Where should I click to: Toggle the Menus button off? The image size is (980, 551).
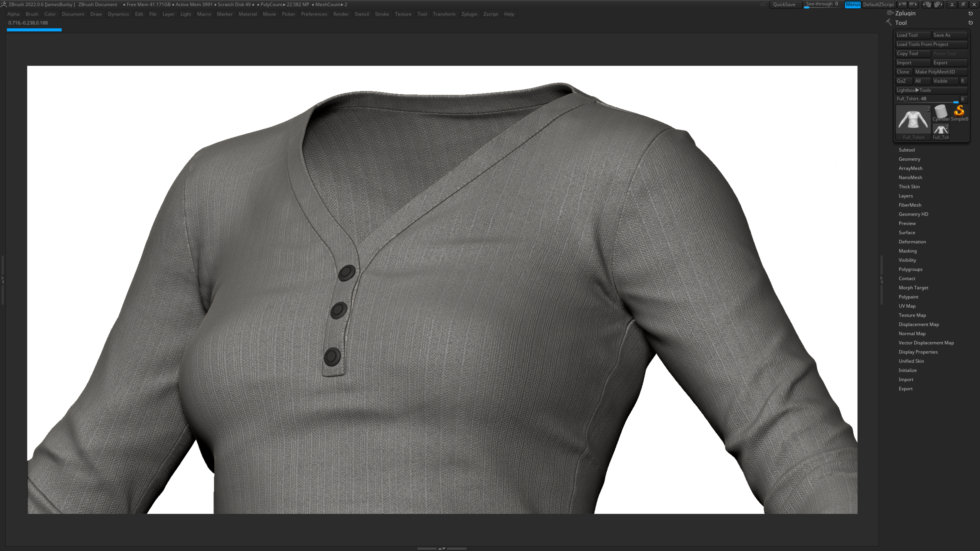(x=852, y=5)
